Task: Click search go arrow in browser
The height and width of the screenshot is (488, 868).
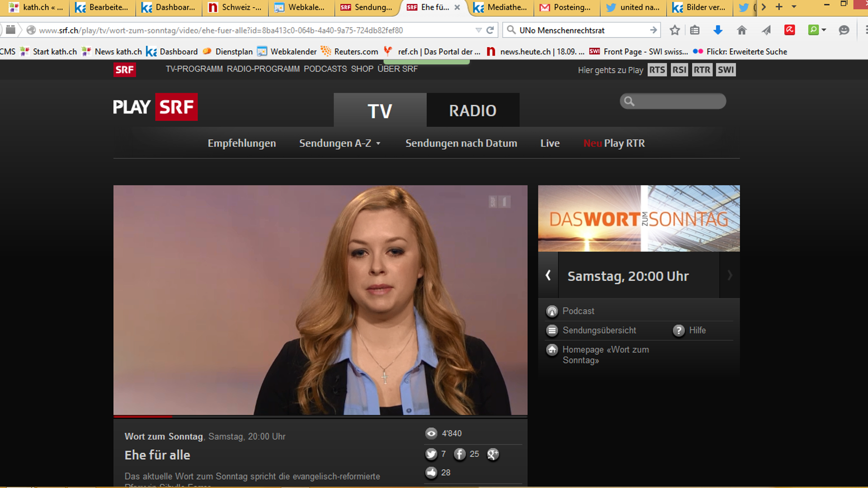Action: (x=653, y=30)
